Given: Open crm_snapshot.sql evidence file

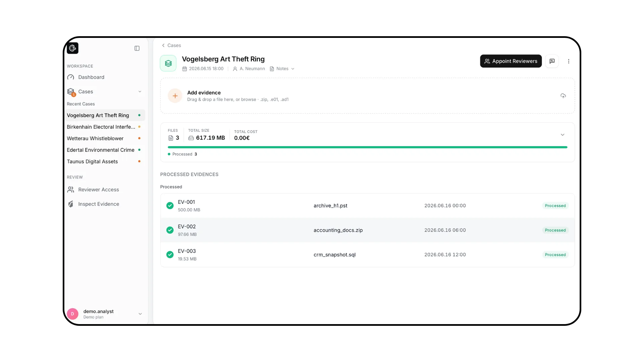Looking at the screenshot, I should pyautogui.click(x=334, y=255).
